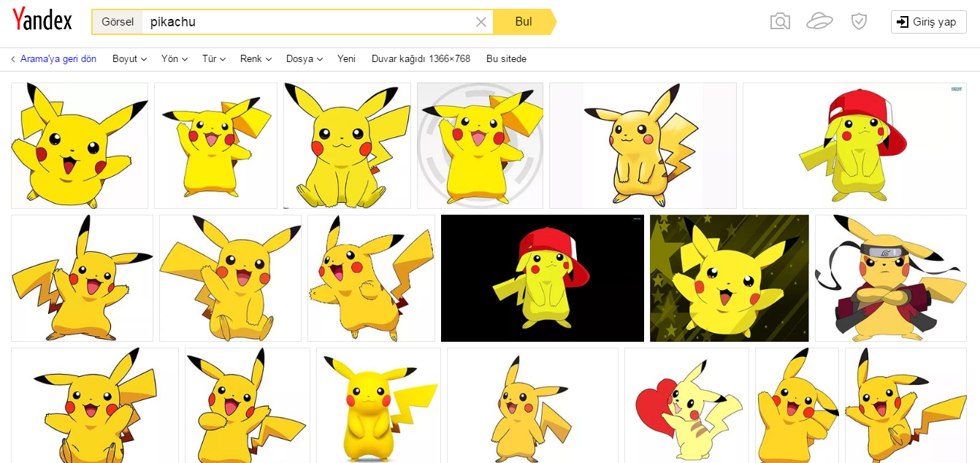
Task: Open the safe search shield icon
Action: coord(859,21)
